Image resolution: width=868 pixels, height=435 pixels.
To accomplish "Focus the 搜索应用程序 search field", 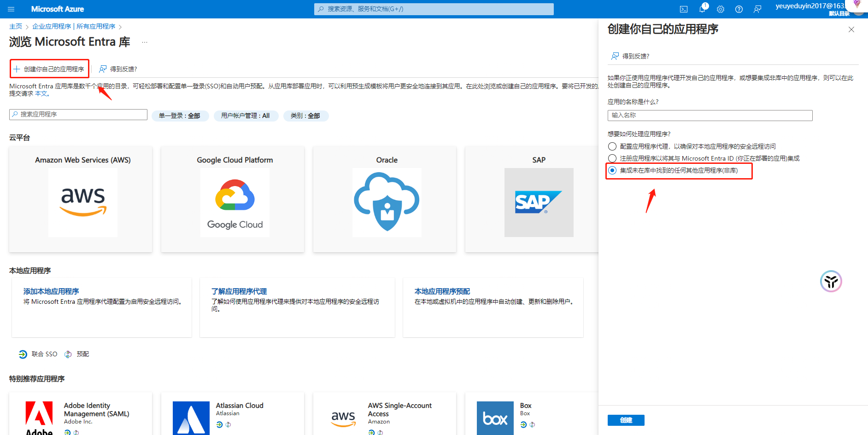I will [78, 115].
